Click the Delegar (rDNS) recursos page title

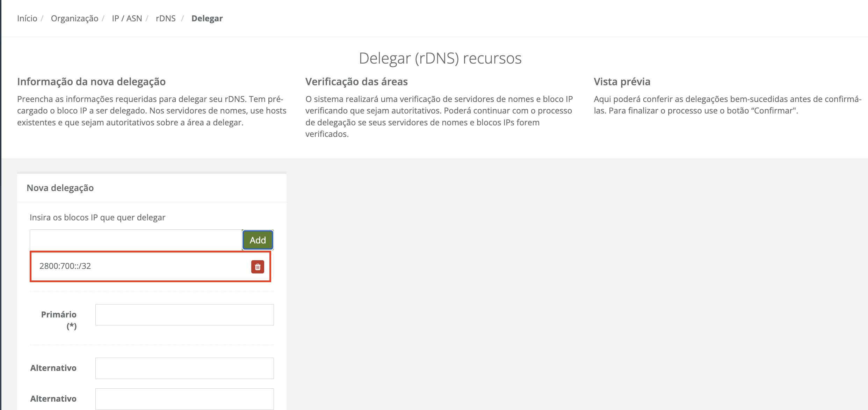point(440,58)
